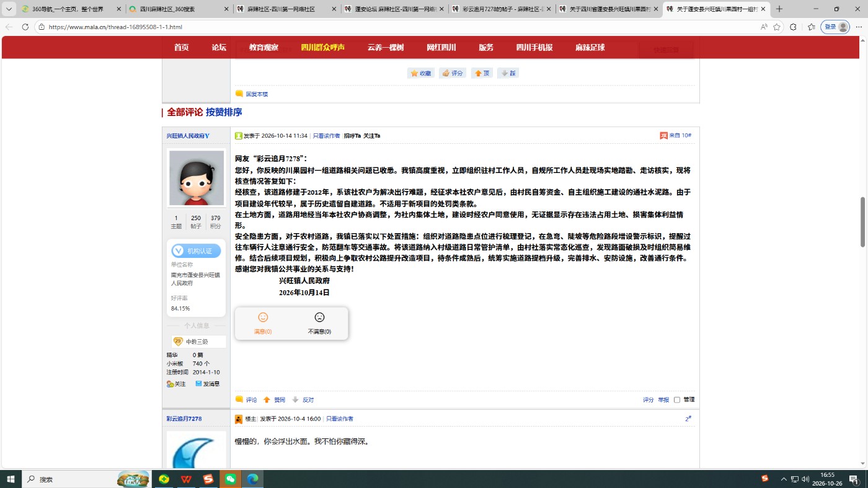Open WeChat from the taskbar
This screenshot has height=488, width=868.
point(230,479)
